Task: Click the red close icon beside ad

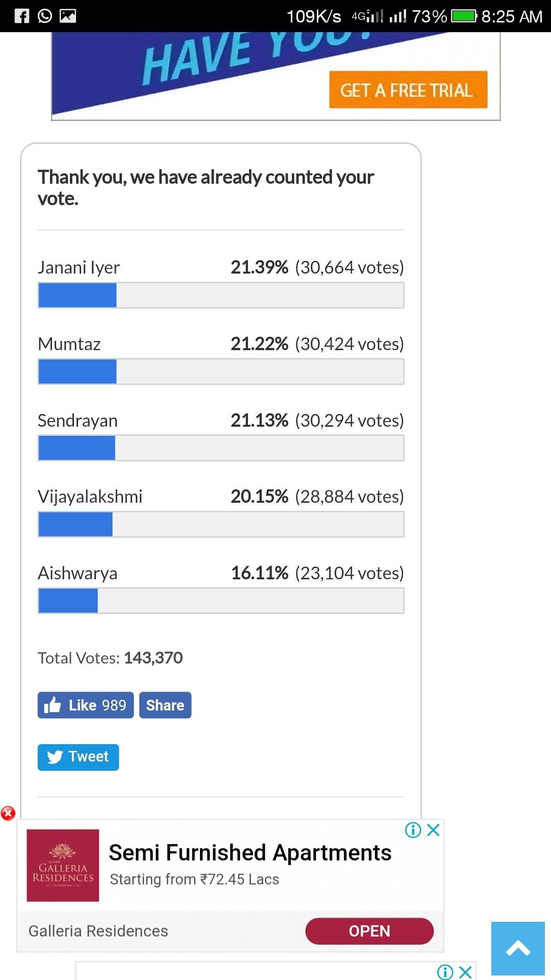Action: [8, 813]
